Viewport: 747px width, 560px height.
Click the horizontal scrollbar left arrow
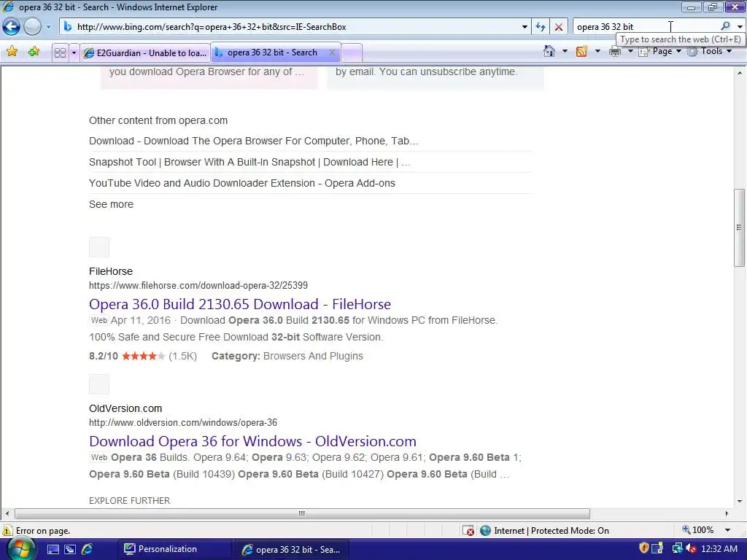pos(7,513)
